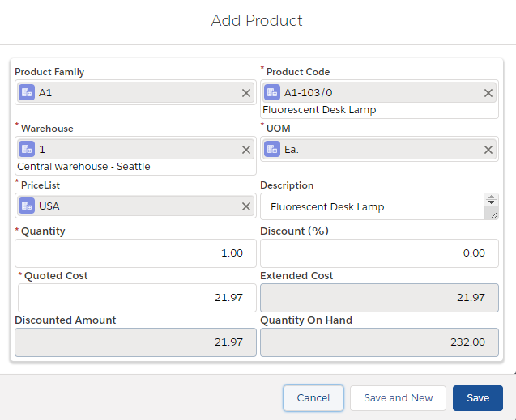The image size is (516, 420).
Task: Click the Quoted Cost label
Action: pos(56,276)
